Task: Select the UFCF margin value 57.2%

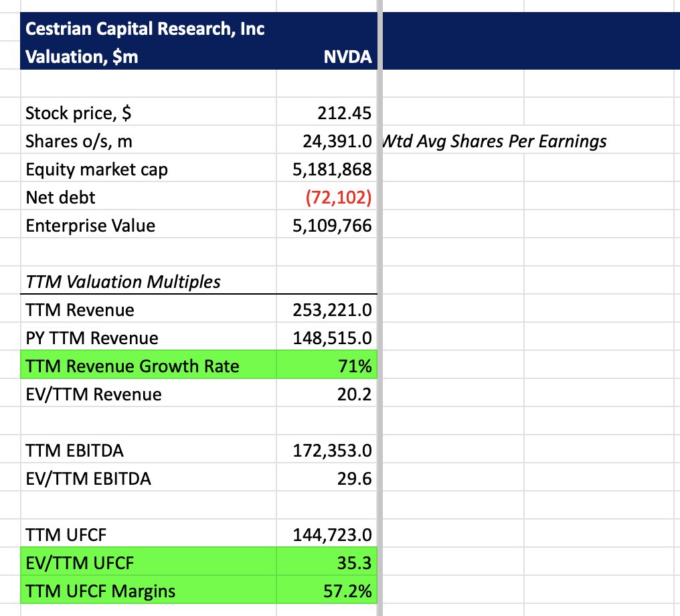Action: (327, 591)
